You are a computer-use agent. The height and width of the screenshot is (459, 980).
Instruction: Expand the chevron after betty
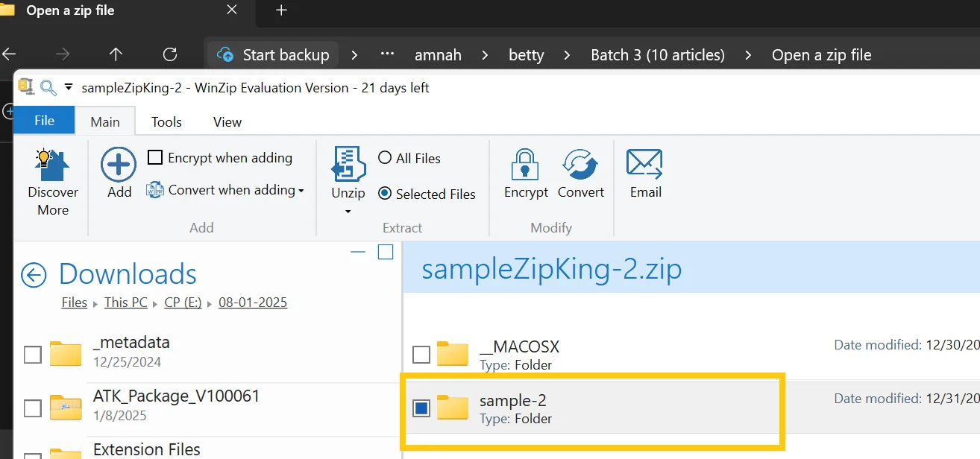tap(568, 54)
